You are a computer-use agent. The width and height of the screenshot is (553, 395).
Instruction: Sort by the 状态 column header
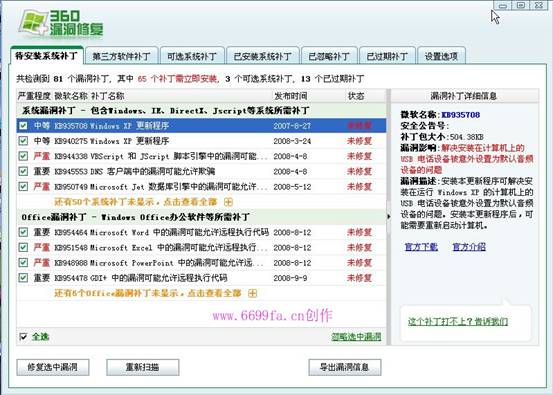tap(356, 96)
